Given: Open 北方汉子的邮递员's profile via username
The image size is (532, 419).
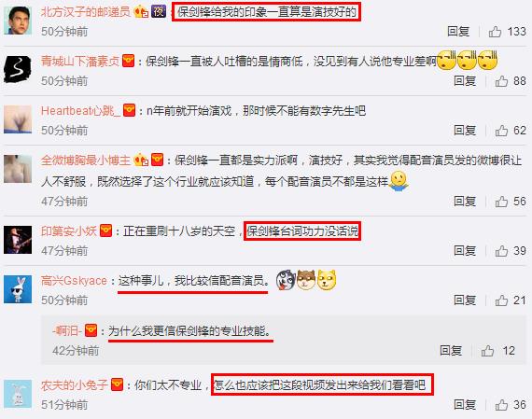Looking at the screenshot, I should (86, 12).
